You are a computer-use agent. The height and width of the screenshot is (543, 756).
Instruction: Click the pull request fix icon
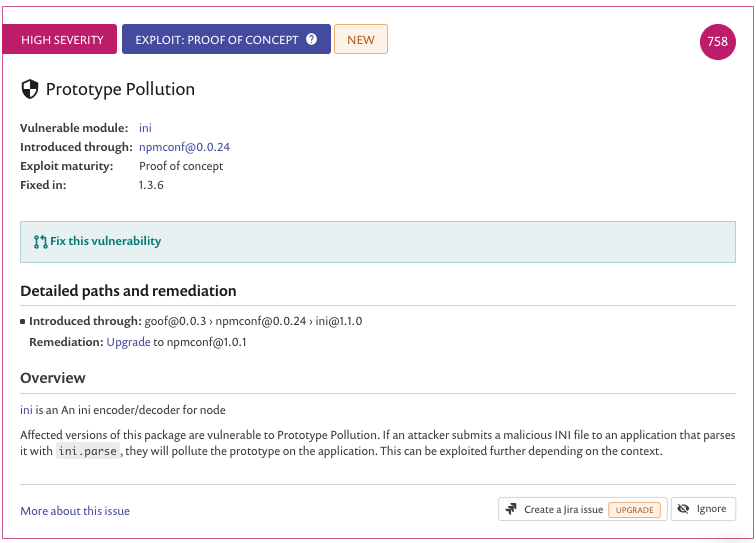tap(40, 242)
